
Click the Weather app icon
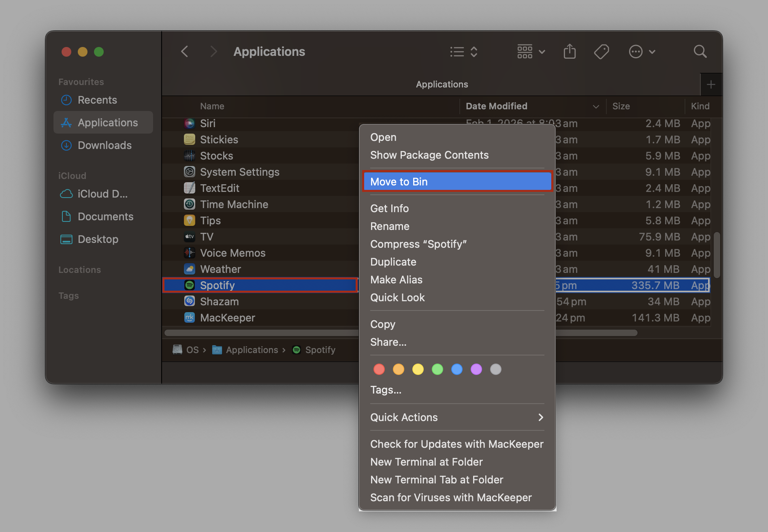[190, 269]
